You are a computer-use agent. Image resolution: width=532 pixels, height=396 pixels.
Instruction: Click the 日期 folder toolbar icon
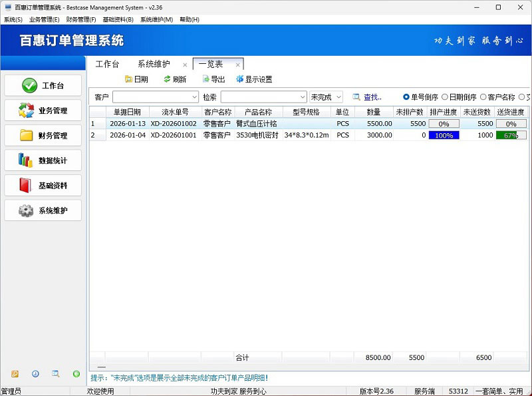pos(128,79)
